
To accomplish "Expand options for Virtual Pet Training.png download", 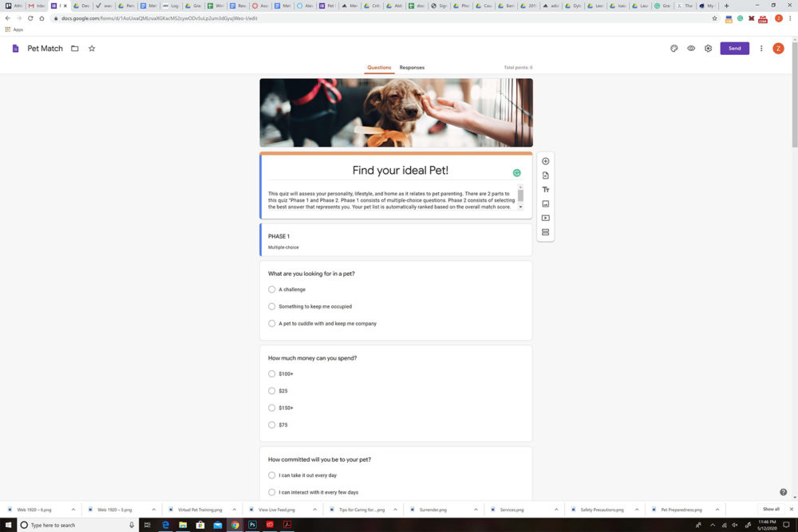I will pos(234,509).
